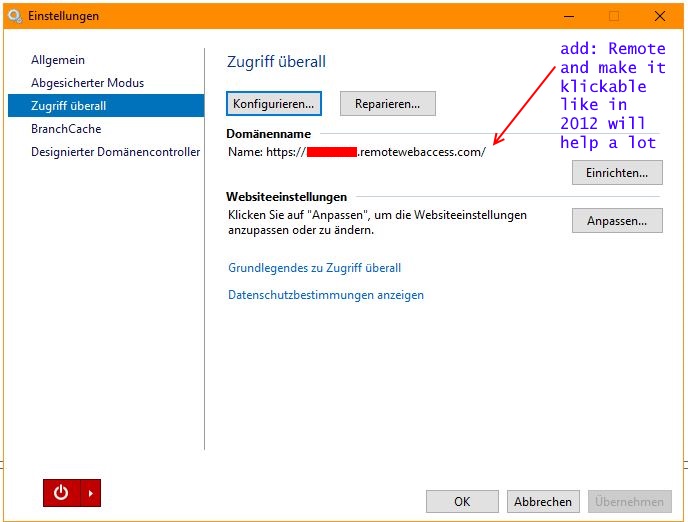688x522 pixels.
Task: Open the Allgemein settings section
Action: 58,61
